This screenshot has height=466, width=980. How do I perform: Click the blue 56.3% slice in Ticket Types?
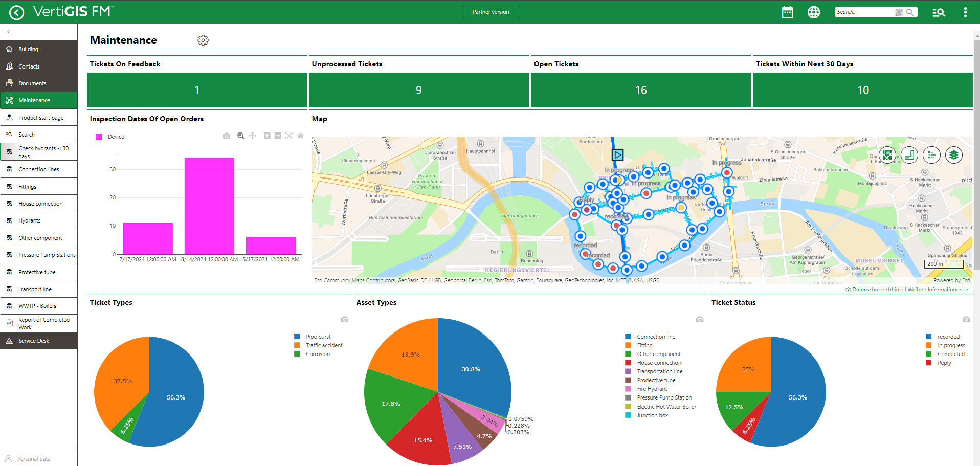click(x=176, y=397)
